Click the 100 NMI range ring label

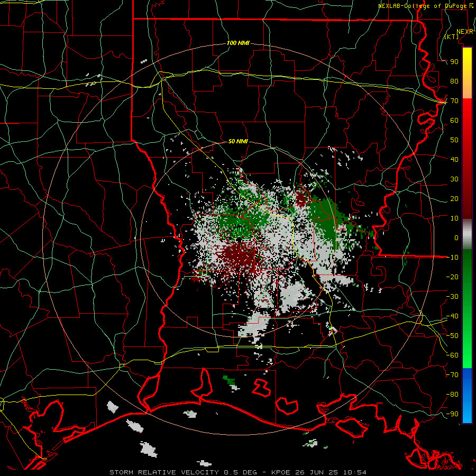pos(238,43)
